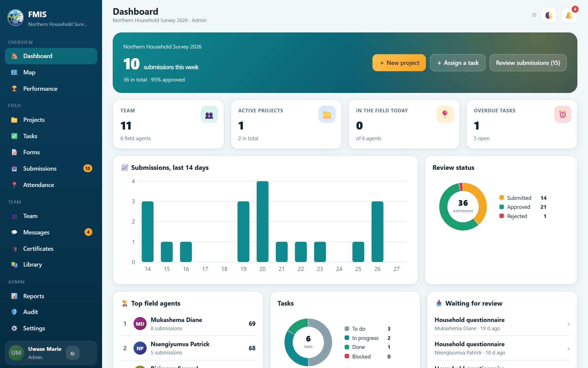Click the Reports chart icon in the sidebar
The height and width of the screenshot is (368, 588).
tap(14, 296)
